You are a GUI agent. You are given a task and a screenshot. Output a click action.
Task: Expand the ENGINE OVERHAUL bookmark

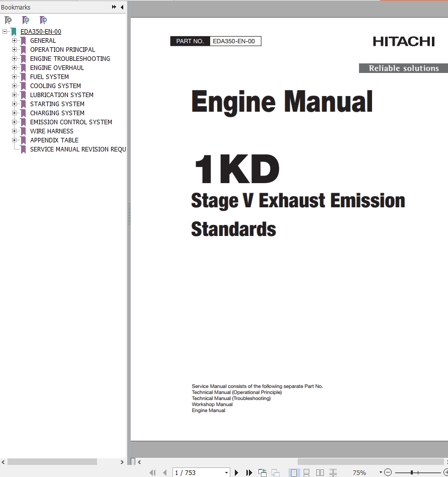(14, 67)
